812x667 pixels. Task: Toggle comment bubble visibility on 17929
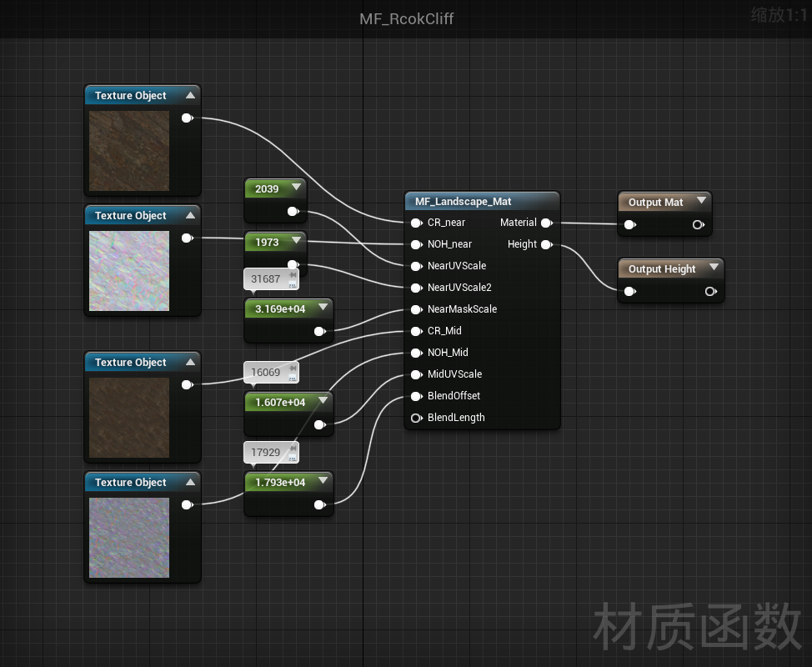click(x=293, y=459)
